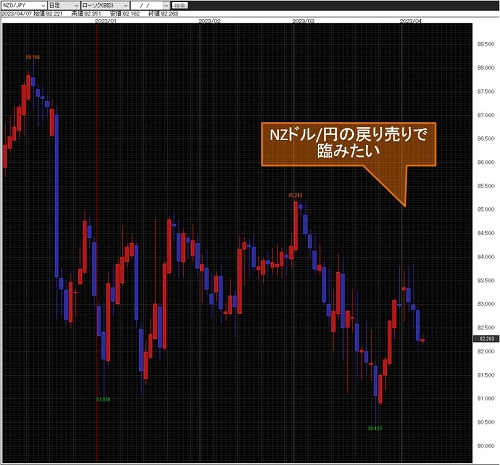Click the green 80.429 low price label
The height and width of the screenshot is (465, 500).
(375, 428)
